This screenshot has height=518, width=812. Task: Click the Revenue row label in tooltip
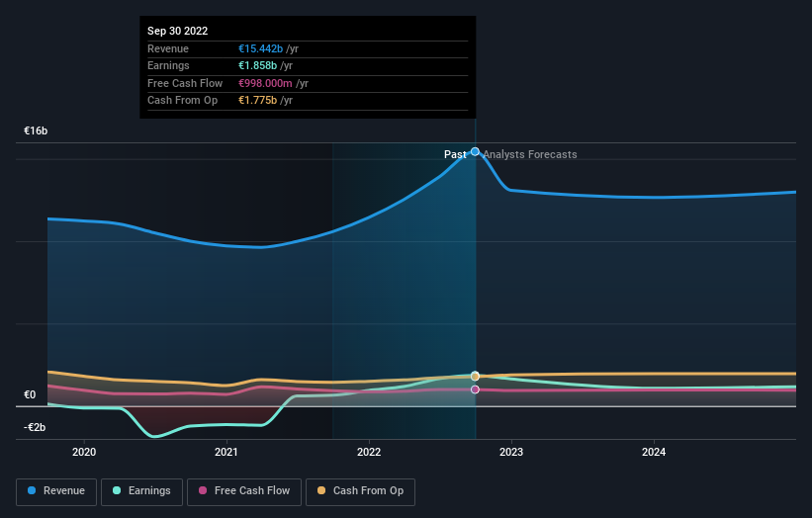pyautogui.click(x=168, y=48)
